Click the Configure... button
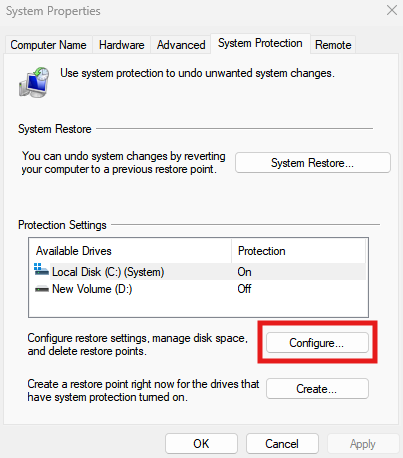This screenshot has height=458, width=403. pyautogui.click(x=317, y=343)
